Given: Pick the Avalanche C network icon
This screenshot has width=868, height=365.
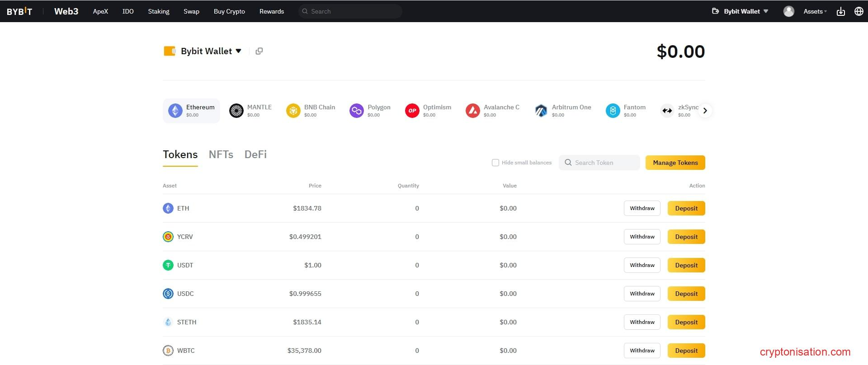Looking at the screenshot, I should click(473, 111).
